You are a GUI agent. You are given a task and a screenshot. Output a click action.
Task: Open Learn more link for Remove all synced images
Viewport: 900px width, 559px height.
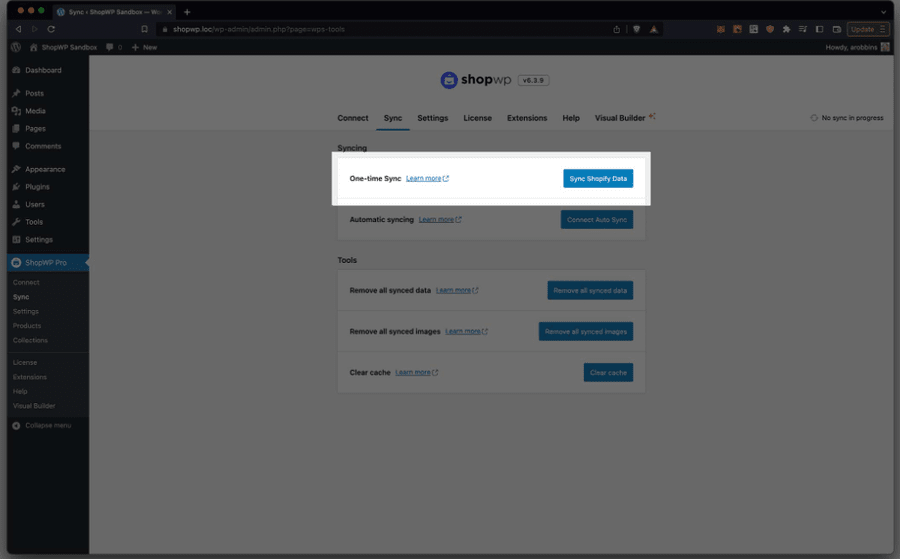click(x=466, y=332)
